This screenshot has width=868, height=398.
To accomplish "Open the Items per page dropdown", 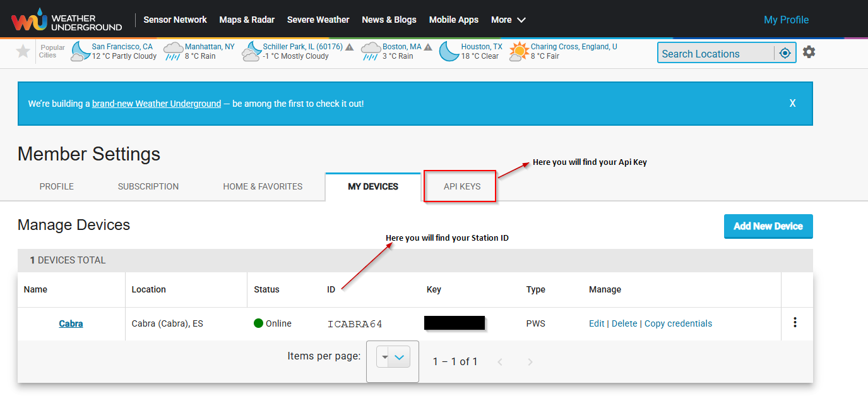I will [393, 357].
